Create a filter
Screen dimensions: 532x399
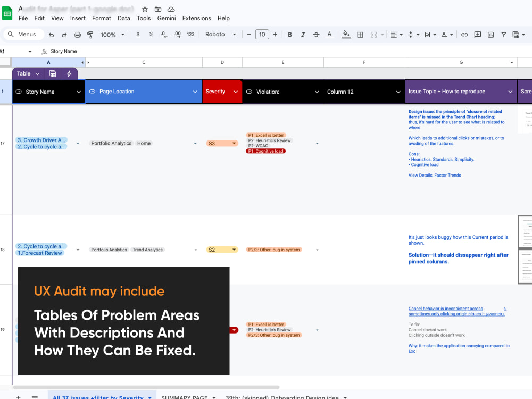coord(504,35)
